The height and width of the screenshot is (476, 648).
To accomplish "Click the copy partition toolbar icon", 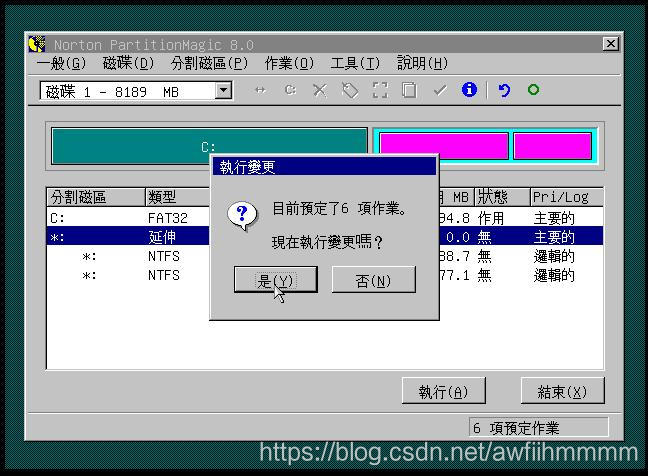I will (x=409, y=90).
